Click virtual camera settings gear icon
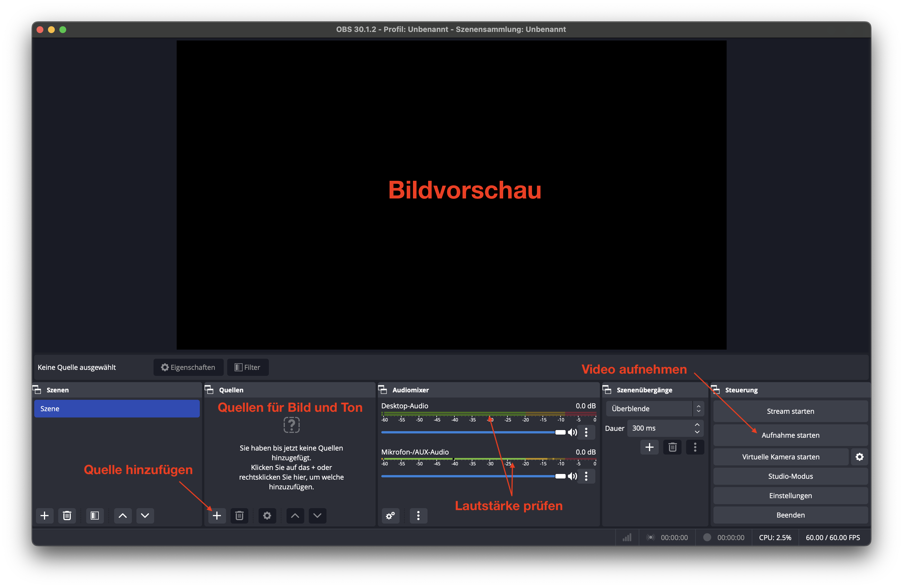Image resolution: width=903 pixels, height=588 pixels. 859,457
